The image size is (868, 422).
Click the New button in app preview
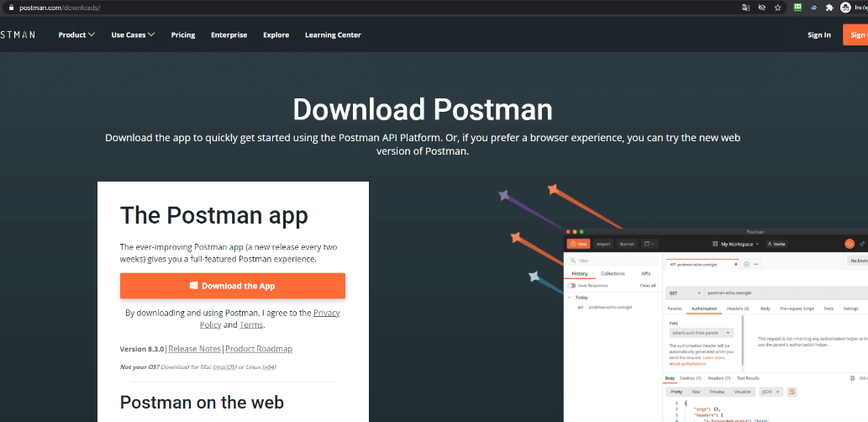coord(578,244)
